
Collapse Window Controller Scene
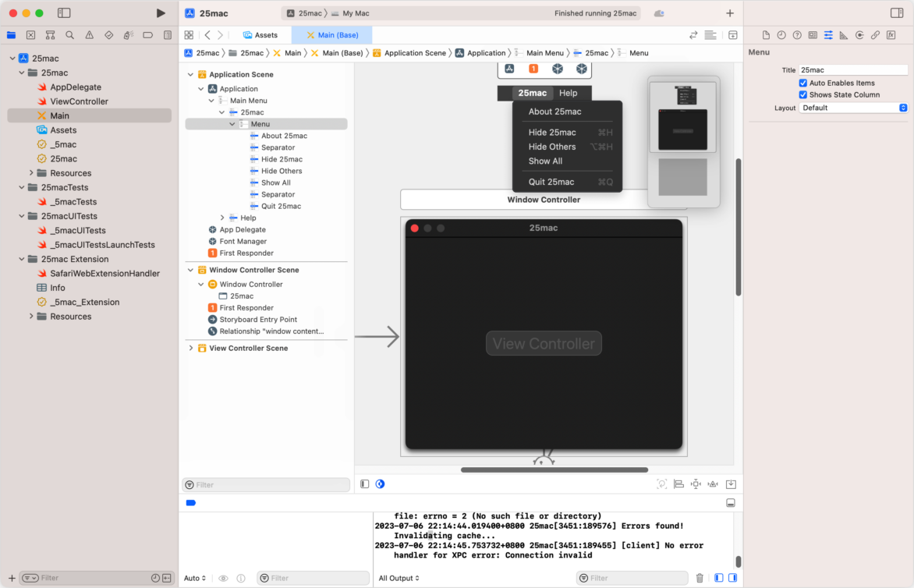(x=190, y=270)
